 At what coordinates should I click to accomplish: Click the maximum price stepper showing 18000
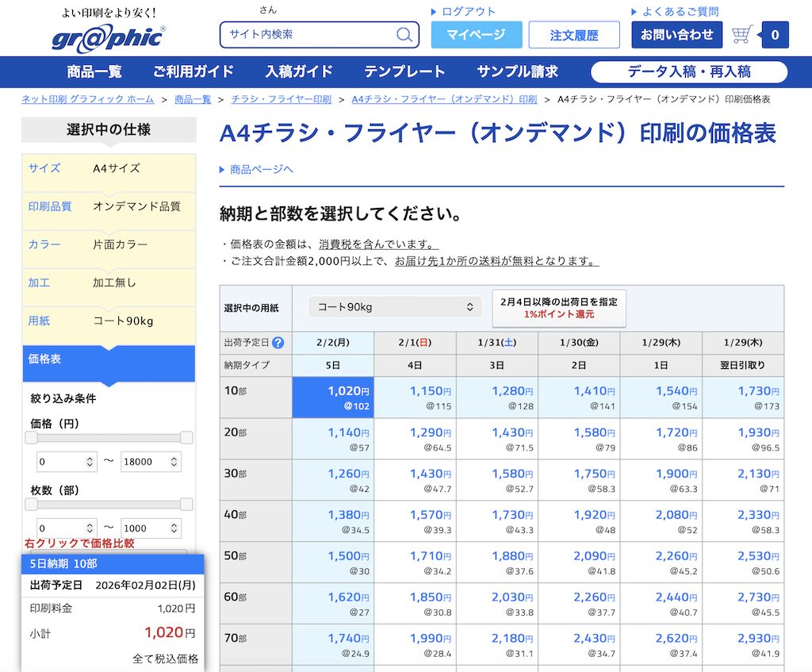click(x=151, y=462)
